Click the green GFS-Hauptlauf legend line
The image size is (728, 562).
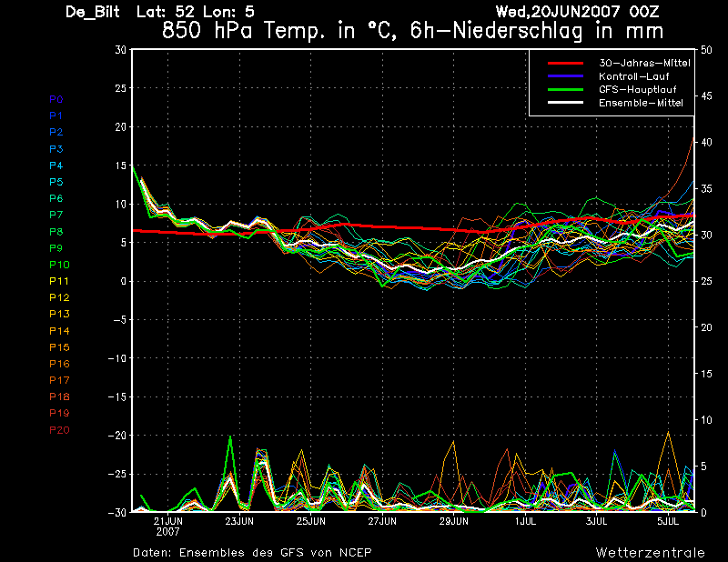tap(565, 89)
